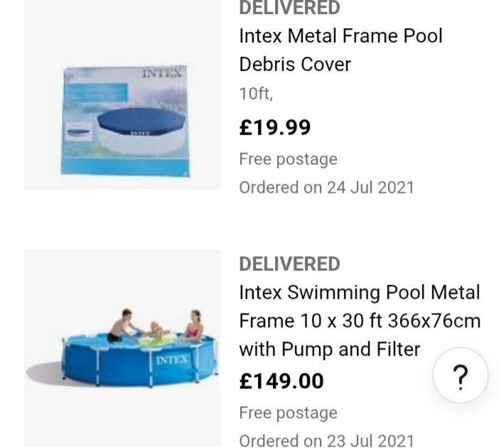Viewport: 501px width, 448px height.
Task: Open the Intex Metal Frame Pool title
Action: coord(340,36)
